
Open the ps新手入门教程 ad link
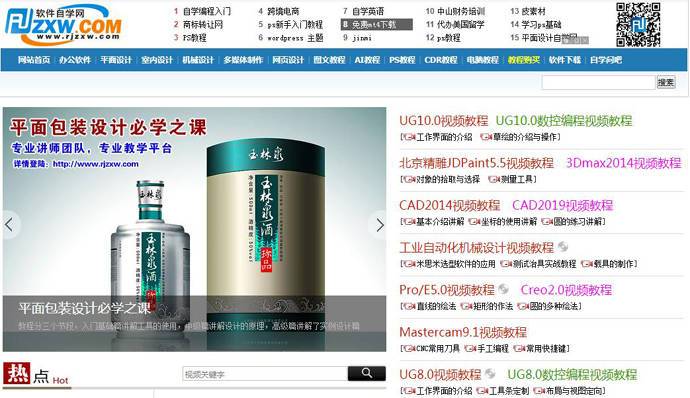[x=295, y=25]
